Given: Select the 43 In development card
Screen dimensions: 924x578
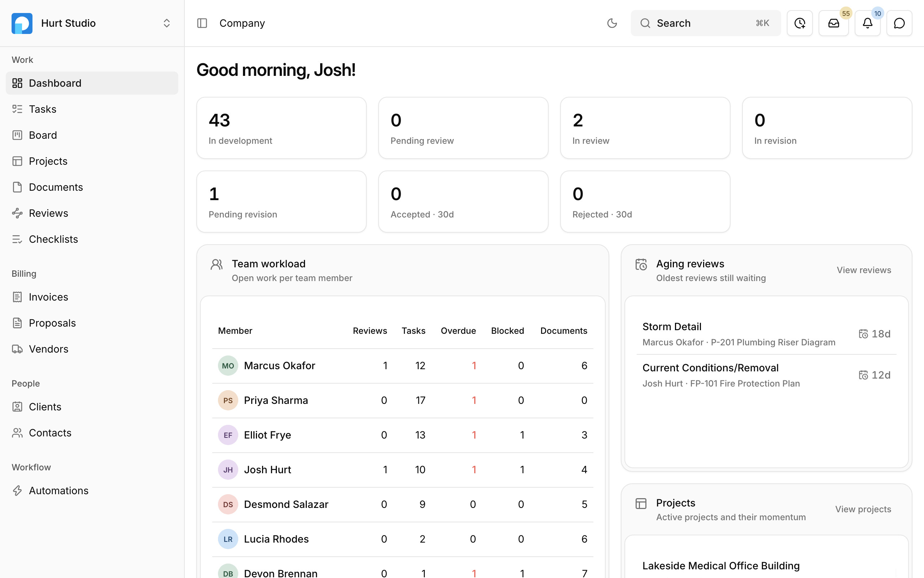Looking at the screenshot, I should coord(282,128).
